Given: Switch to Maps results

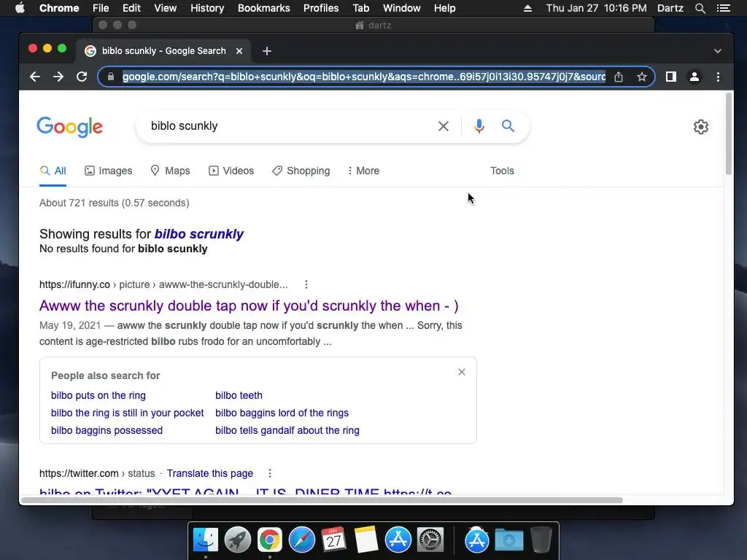Looking at the screenshot, I should click(x=170, y=171).
